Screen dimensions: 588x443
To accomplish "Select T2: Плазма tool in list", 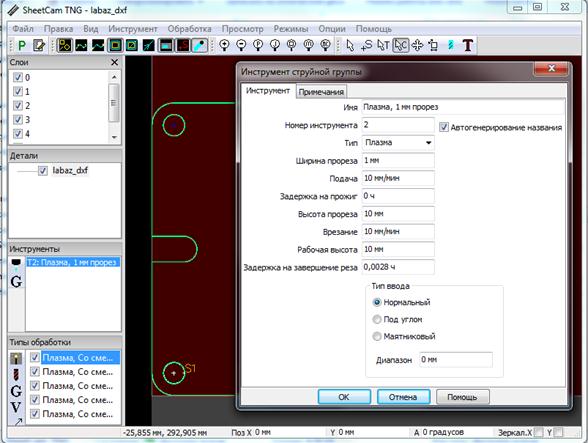I will pos(73,262).
